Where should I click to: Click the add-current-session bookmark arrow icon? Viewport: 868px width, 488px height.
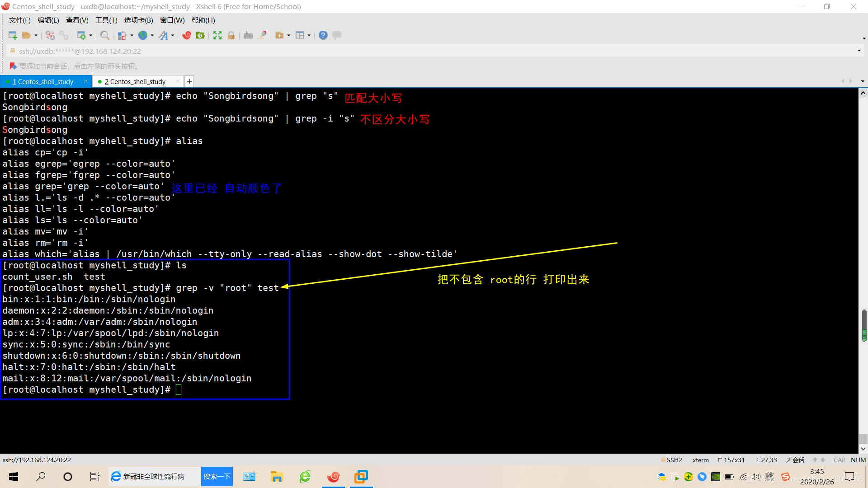pyautogui.click(x=13, y=66)
